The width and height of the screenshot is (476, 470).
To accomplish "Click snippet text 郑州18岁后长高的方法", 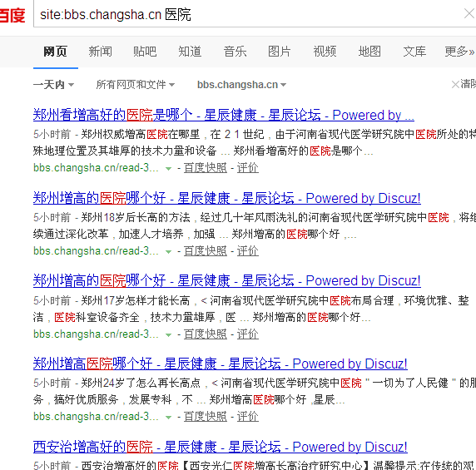I will 136,218.
